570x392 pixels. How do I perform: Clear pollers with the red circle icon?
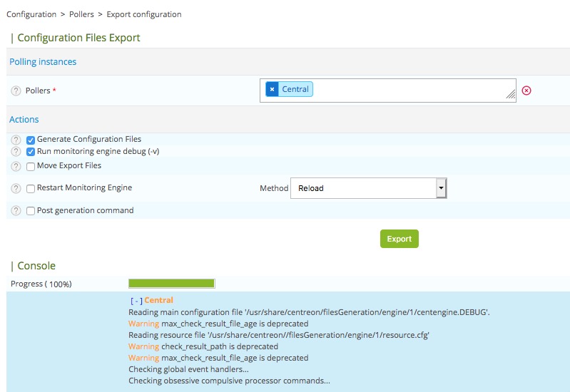pos(526,91)
